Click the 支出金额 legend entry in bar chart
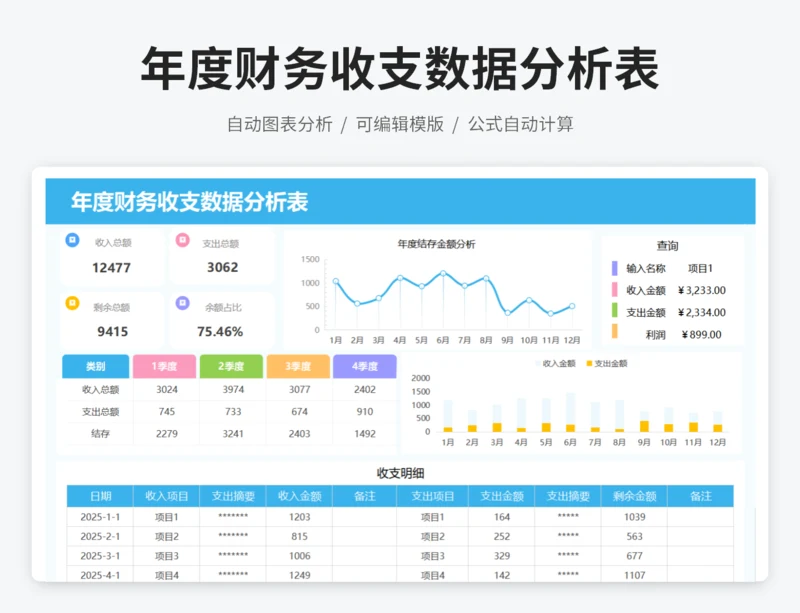The image size is (800, 613). (x=607, y=363)
